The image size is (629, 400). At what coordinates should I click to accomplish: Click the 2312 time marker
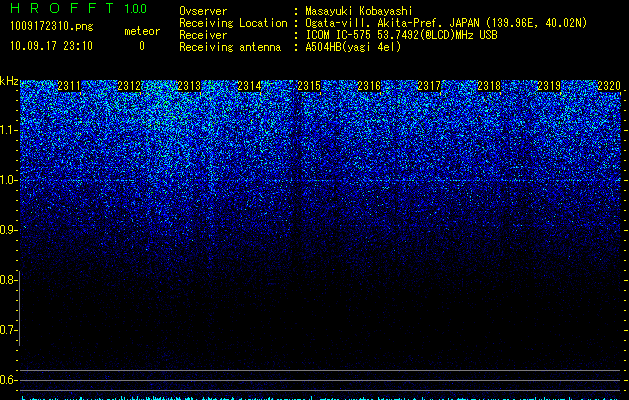tap(129, 86)
